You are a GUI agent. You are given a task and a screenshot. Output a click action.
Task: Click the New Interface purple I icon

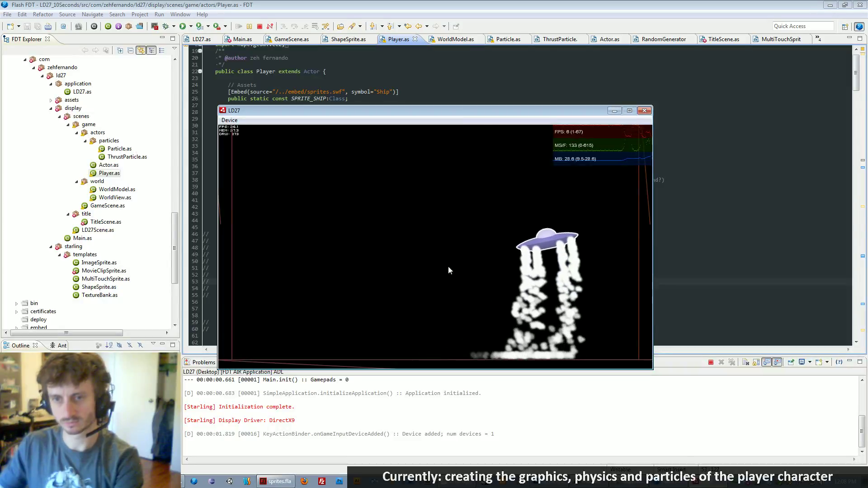(118, 26)
